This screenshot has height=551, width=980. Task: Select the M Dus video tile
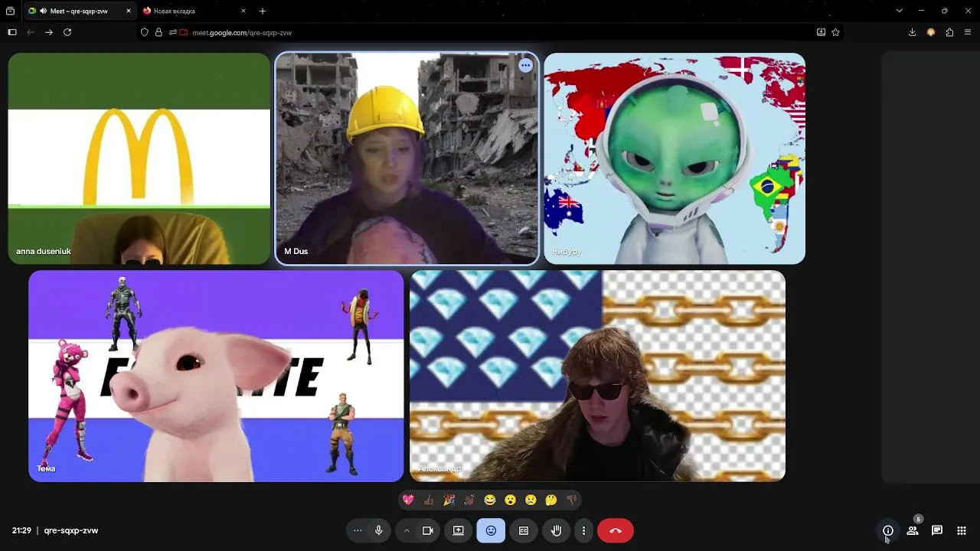click(x=407, y=158)
